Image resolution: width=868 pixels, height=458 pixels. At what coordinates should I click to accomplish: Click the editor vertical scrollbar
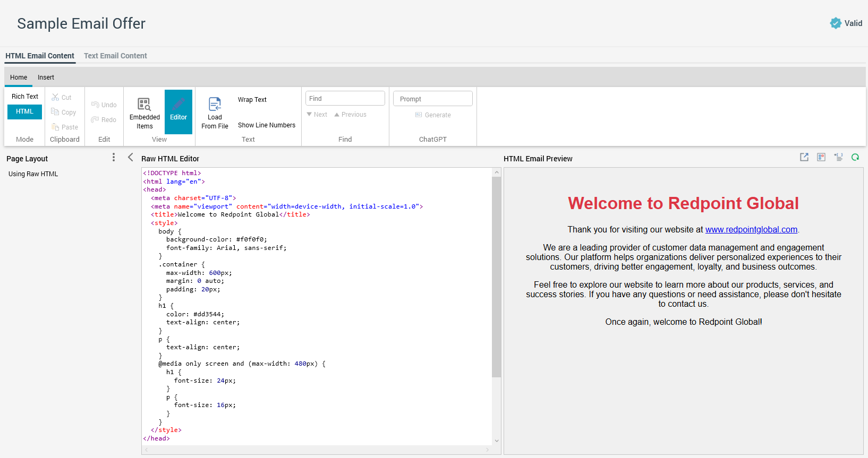pos(497,276)
